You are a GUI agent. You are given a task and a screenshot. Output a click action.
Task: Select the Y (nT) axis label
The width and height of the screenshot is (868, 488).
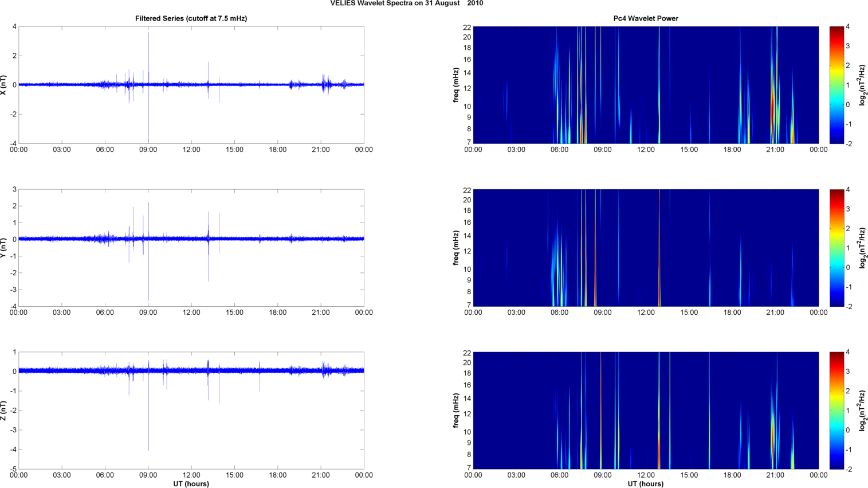click(4, 248)
